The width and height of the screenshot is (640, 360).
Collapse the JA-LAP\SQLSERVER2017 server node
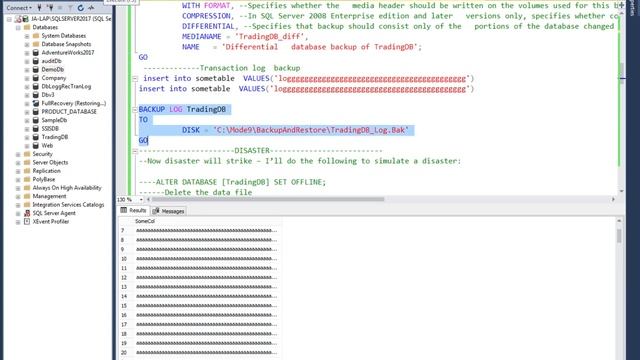pyautogui.click(x=9, y=19)
